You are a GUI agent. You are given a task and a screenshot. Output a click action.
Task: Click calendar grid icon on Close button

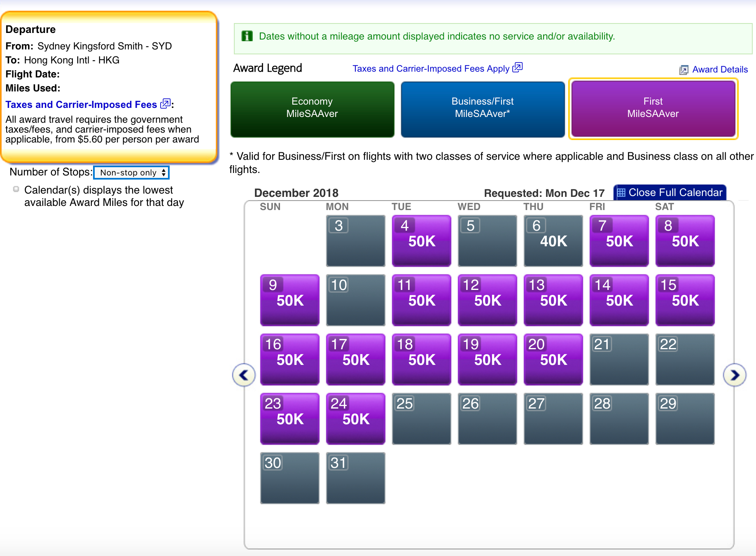click(x=621, y=193)
